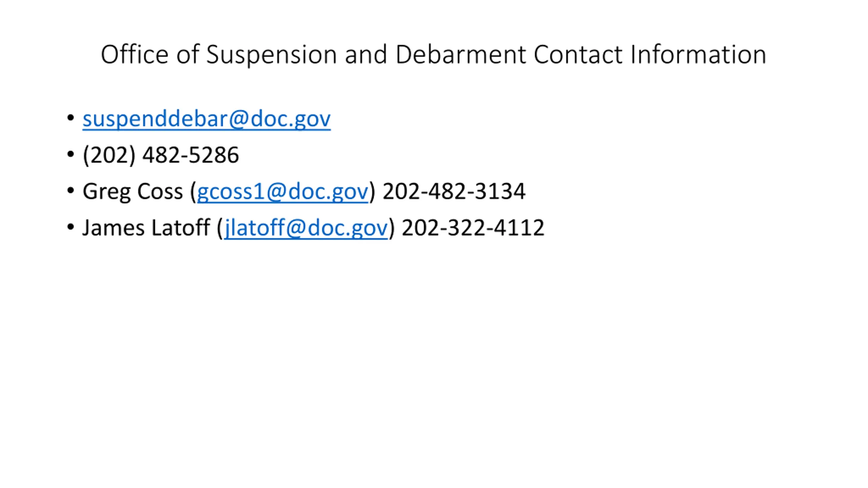Click the name Greg Coss
The width and height of the screenshot is (868, 488).
(x=133, y=191)
